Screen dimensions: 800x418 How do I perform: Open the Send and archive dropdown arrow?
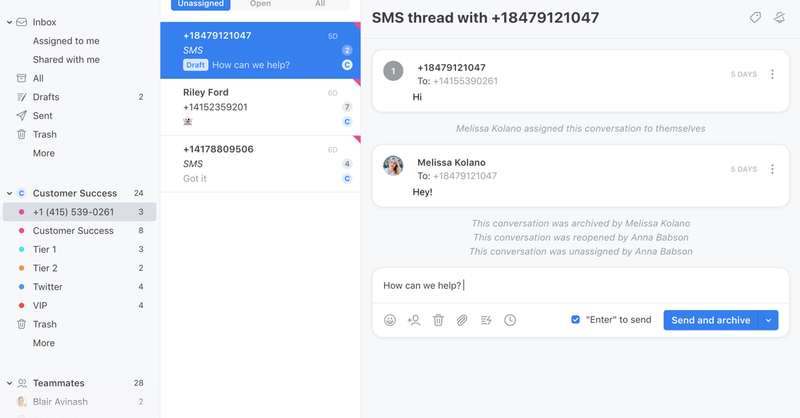768,320
